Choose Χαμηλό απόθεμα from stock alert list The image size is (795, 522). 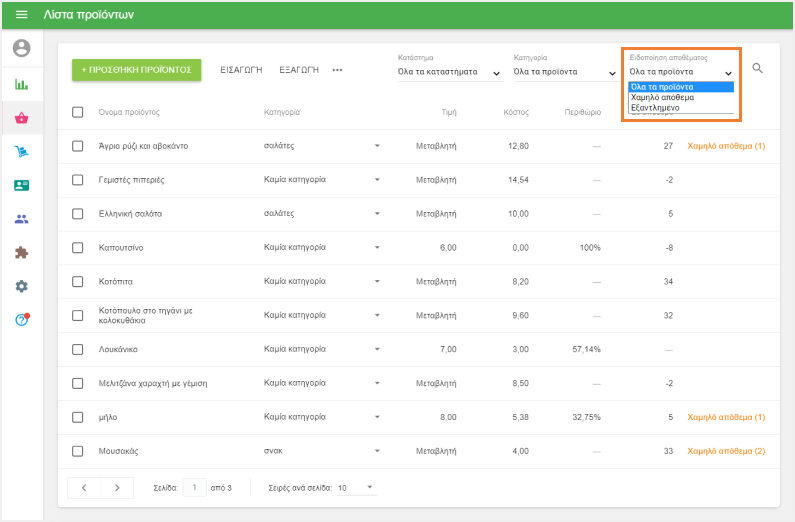click(x=662, y=97)
